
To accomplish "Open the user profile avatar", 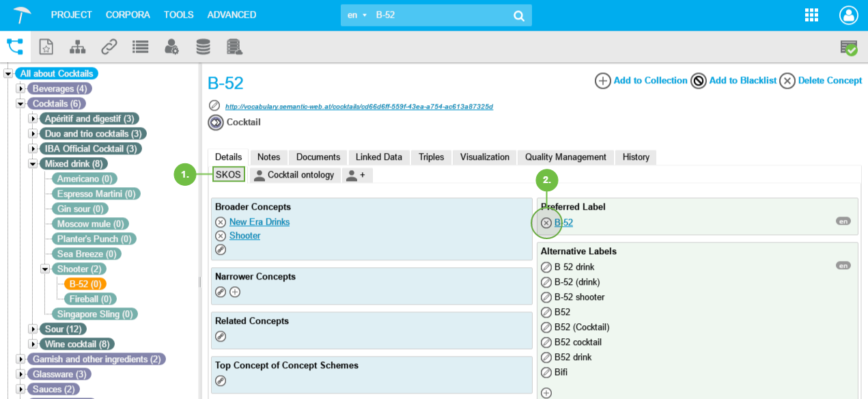I will tap(848, 15).
